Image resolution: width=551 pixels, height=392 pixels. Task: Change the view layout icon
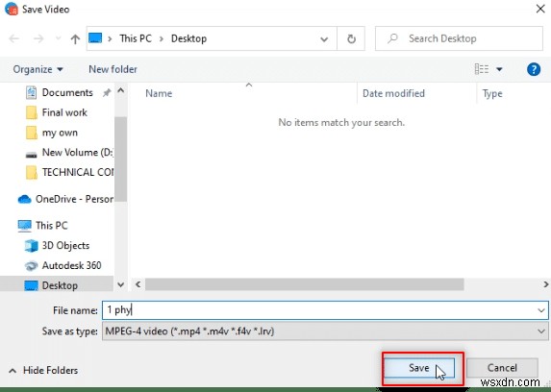pos(482,69)
